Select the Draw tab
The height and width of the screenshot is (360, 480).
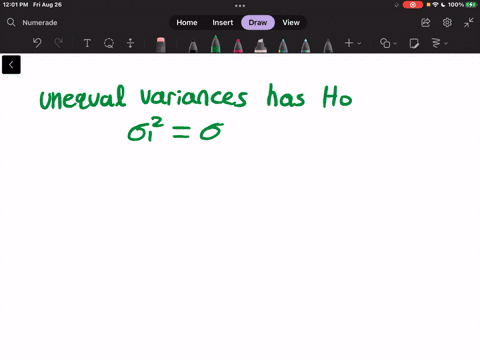(x=258, y=22)
